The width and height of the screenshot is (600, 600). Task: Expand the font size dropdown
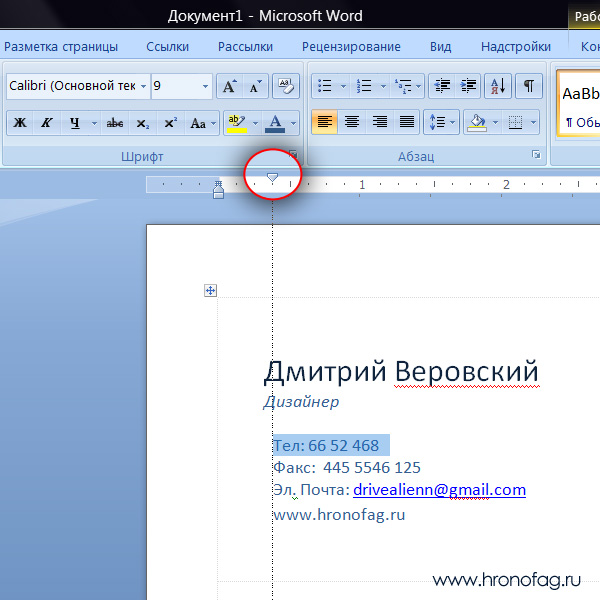(206, 87)
